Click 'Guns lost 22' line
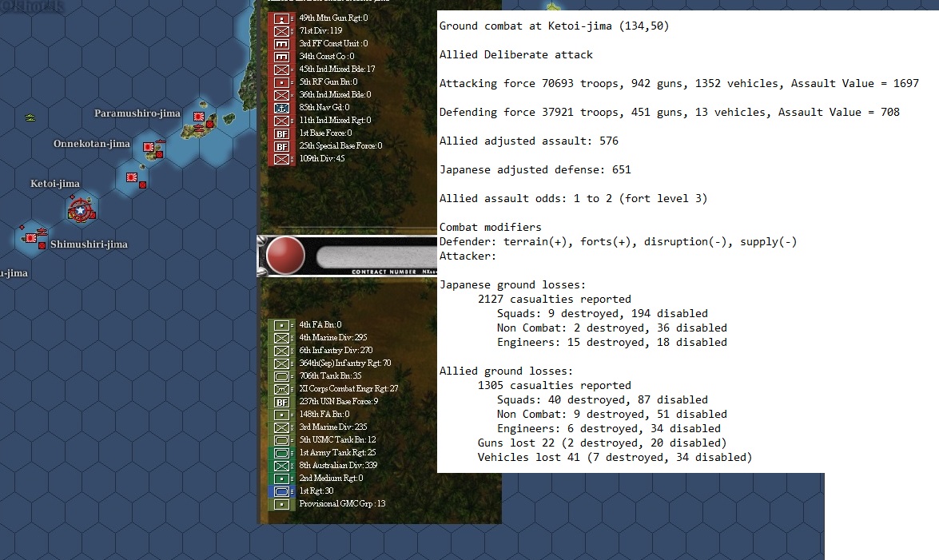939x560 pixels. 602,443
